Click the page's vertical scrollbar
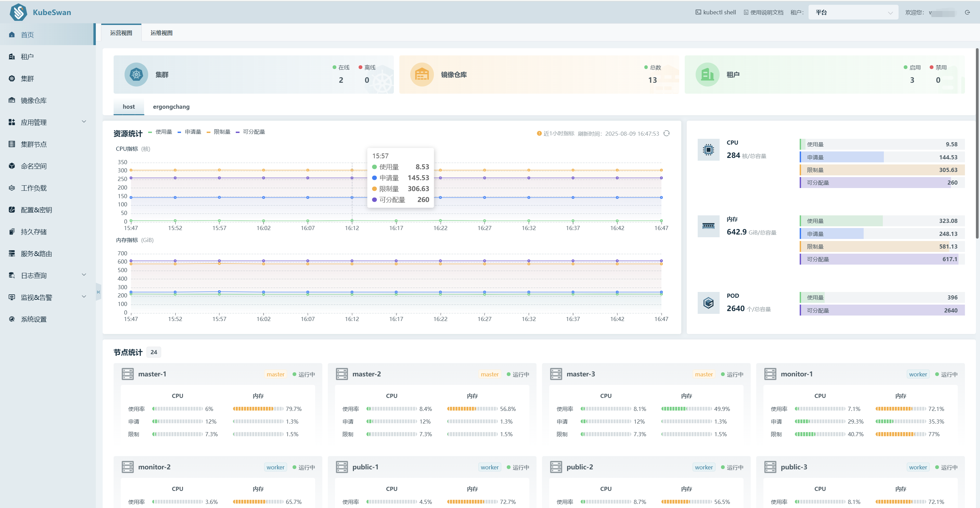Viewport: 980px width, 508px height. (x=977, y=144)
